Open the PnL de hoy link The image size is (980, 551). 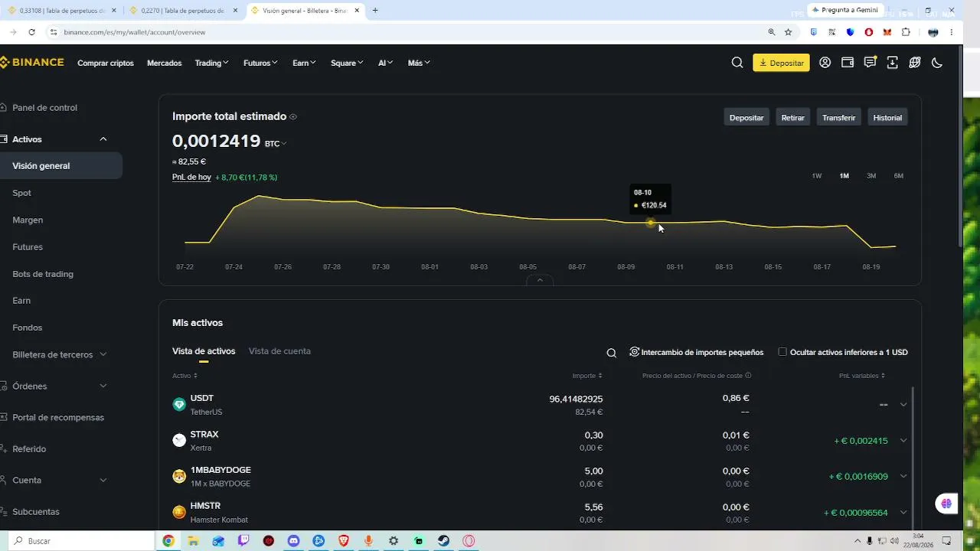click(x=191, y=177)
